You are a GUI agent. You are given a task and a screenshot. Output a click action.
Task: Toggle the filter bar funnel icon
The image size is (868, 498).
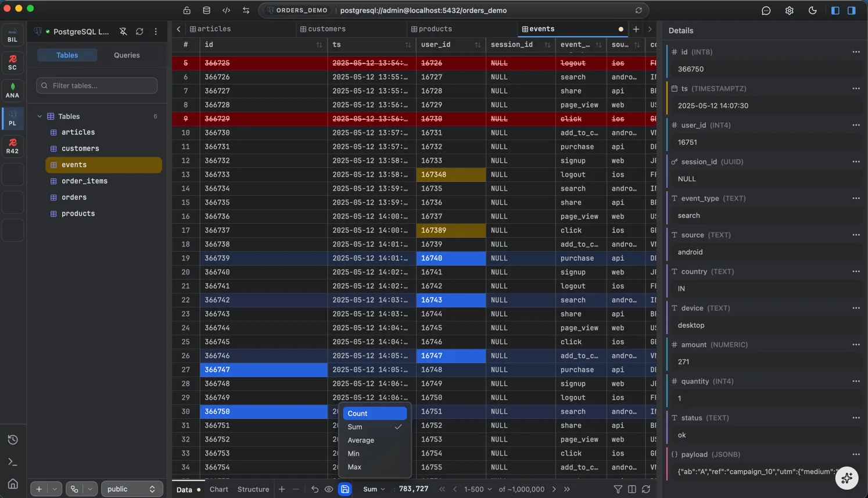click(x=618, y=489)
